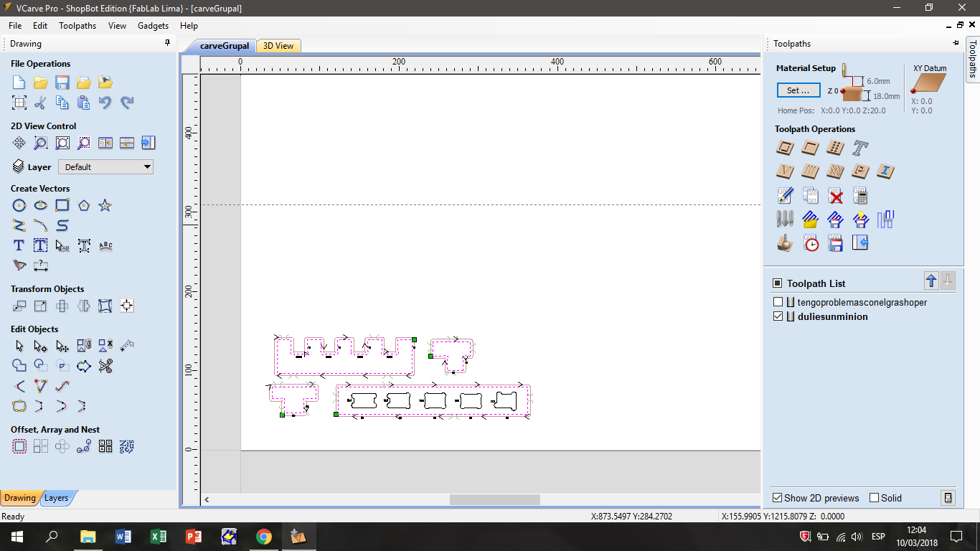Screen dimensions: 980x551
Task: Open Word from the taskbar
Action: pos(123,537)
